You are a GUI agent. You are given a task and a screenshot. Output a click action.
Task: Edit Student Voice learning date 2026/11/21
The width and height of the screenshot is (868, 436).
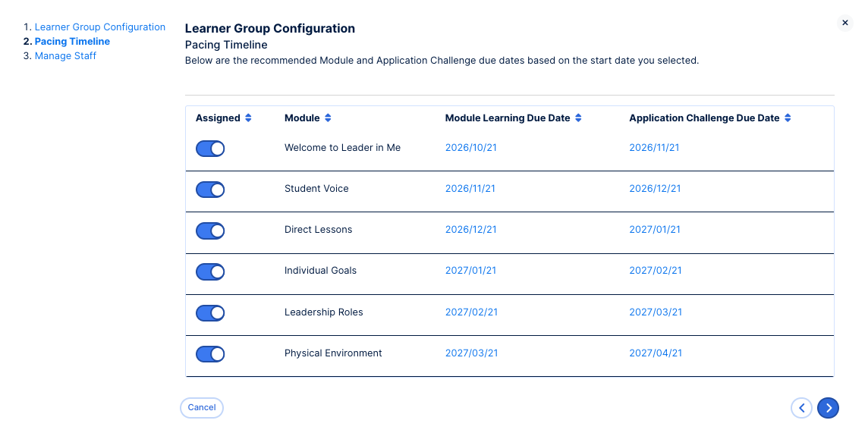pos(470,189)
